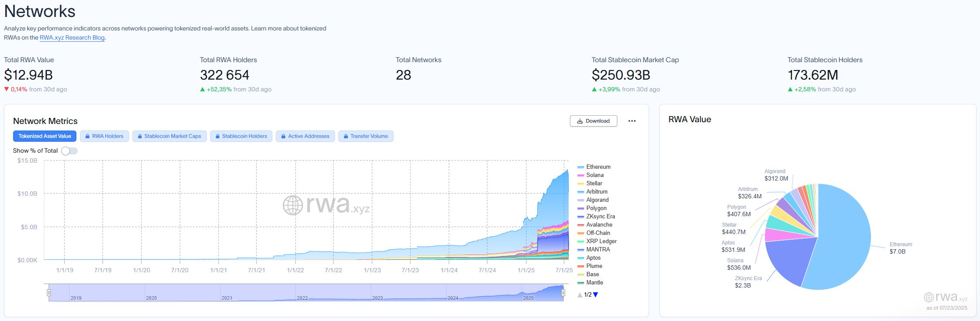
Task: Toggle ZKsync Era series in legend
Action: [596, 217]
